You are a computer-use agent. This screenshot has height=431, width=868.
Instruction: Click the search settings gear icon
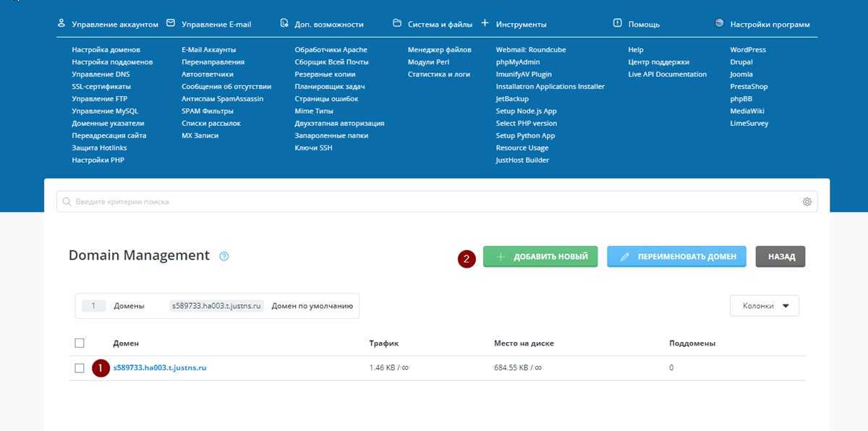pos(807,202)
